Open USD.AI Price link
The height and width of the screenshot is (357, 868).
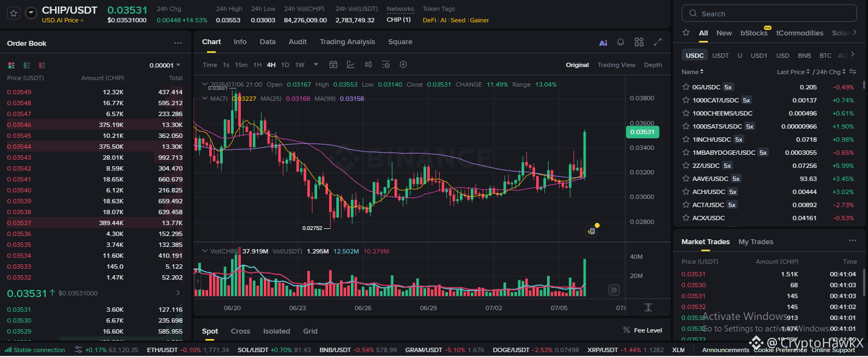click(63, 20)
